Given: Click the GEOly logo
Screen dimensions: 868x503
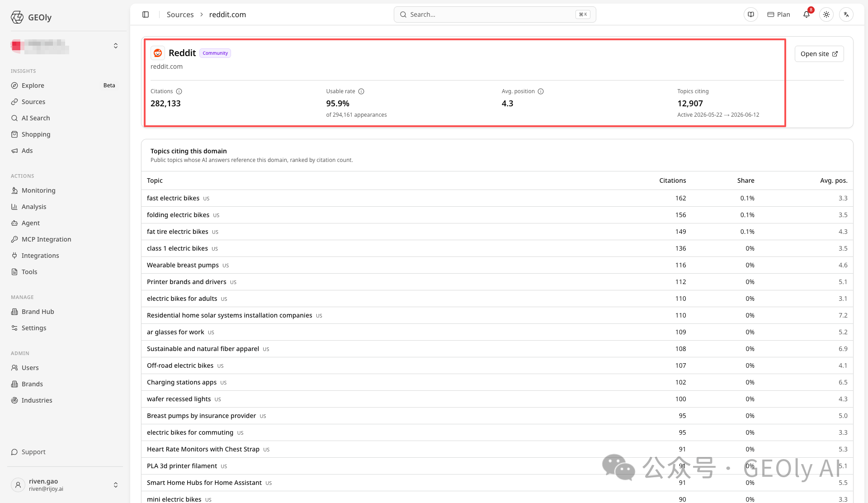Looking at the screenshot, I should pyautogui.click(x=31, y=17).
